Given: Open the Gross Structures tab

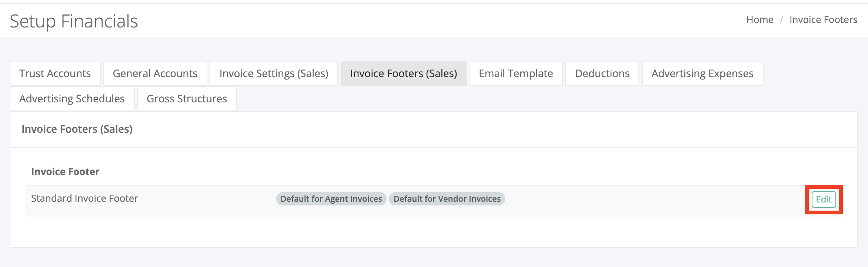Looking at the screenshot, I should click(x=187, y=99).
